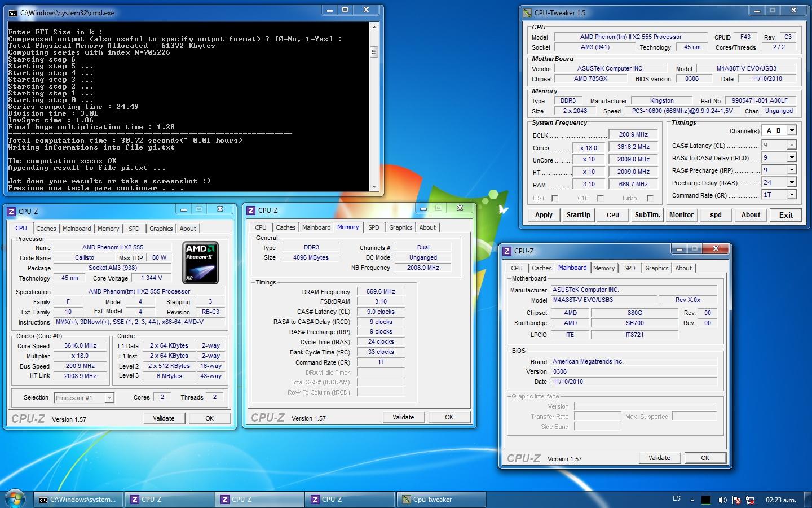Click the StartUp button in CPU-Tweaker
Image resolution: width=812 pixels, height=508 pixels.
579,214
